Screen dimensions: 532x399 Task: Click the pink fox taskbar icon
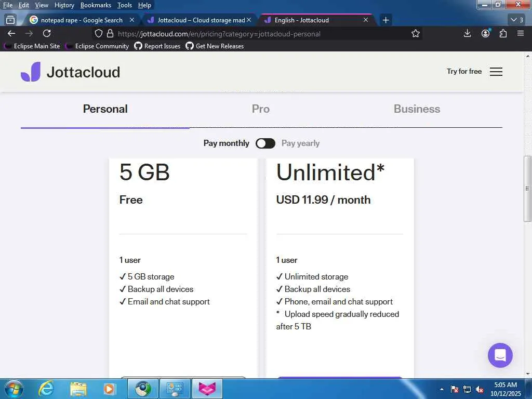click(x=207, y=389)
